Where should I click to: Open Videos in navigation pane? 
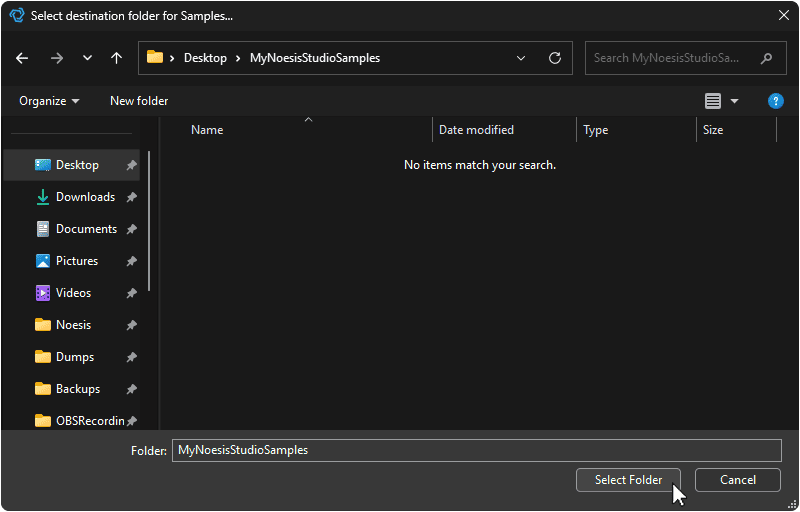coord(71,293)
